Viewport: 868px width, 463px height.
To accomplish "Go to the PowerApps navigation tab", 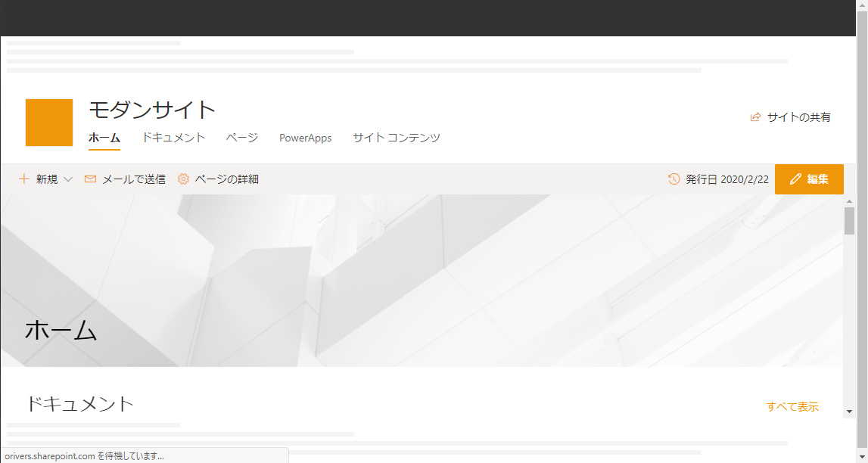I will 305,138.
